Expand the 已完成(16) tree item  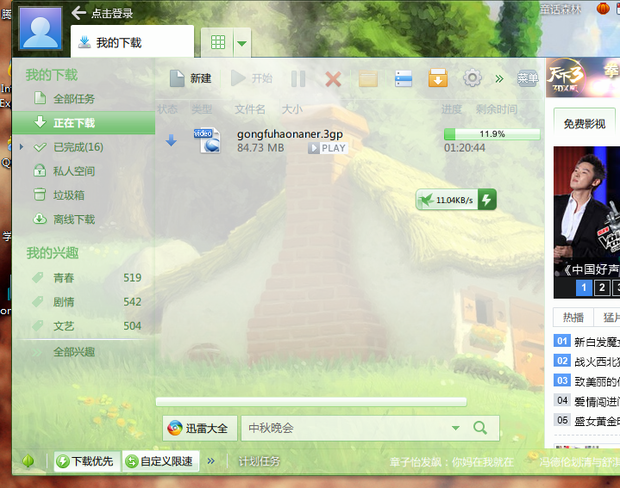[x=24, y=147]
